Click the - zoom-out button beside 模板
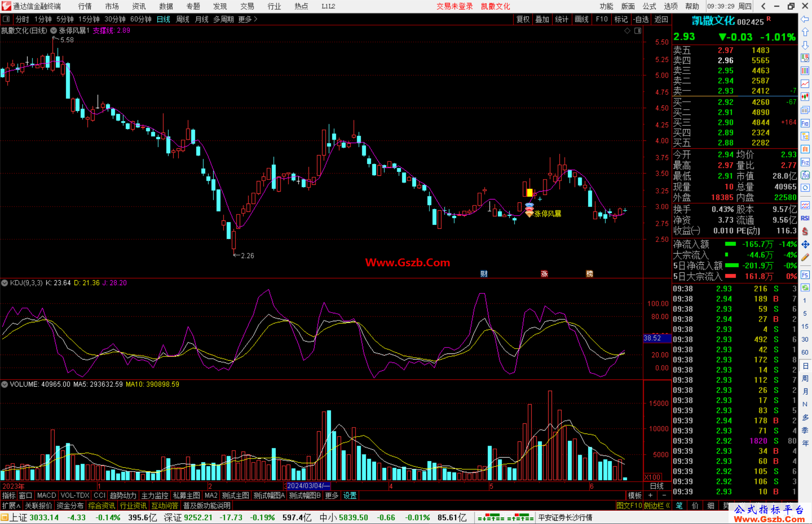Viewport: 812px width, 524px height. point(664,495)
